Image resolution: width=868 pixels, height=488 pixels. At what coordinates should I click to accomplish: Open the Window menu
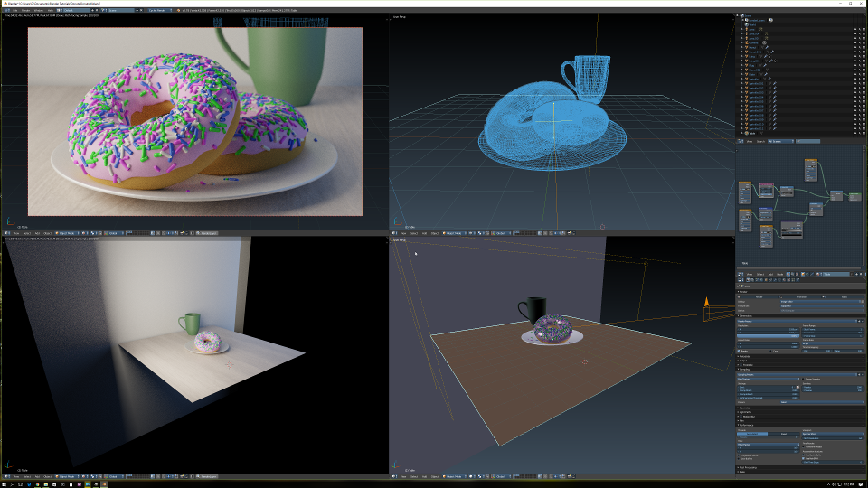(38, 10)
